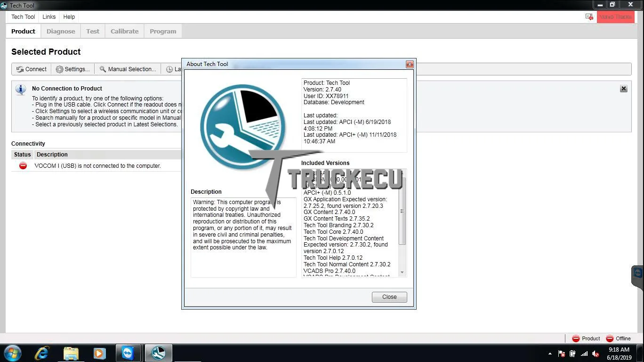Click the red brand label at top right
This screenshot has width=644, height=362.
616,17
